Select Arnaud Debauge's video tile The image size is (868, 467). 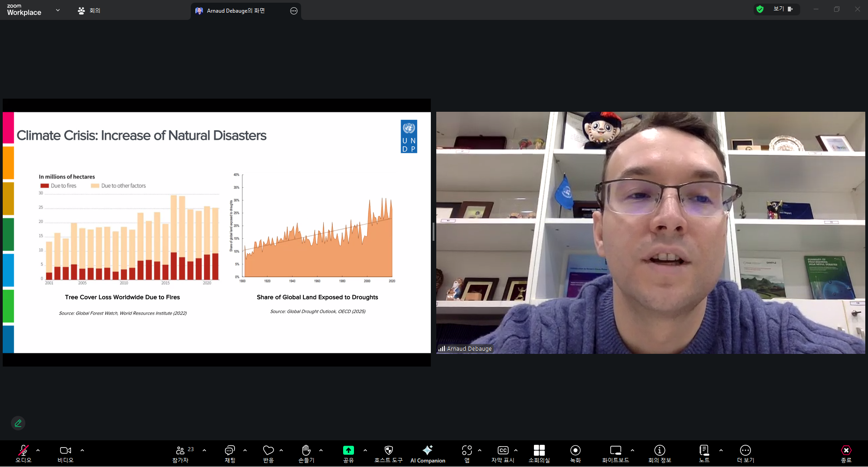[x=651, y=233]
